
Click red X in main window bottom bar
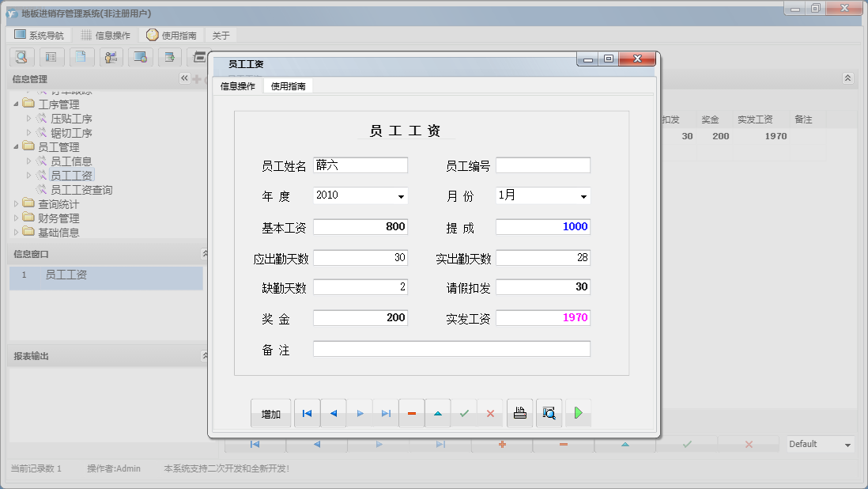[x=749, y=444]
